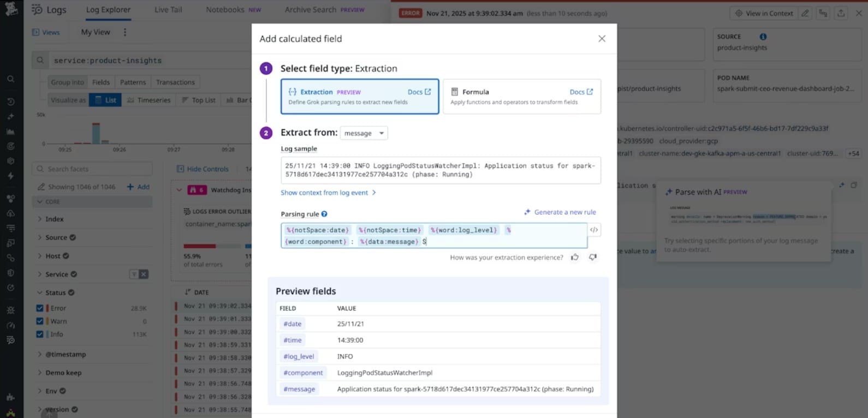Collapse the CORE facet group
This screenshot has width=868, height=418.
pos(40,202)
